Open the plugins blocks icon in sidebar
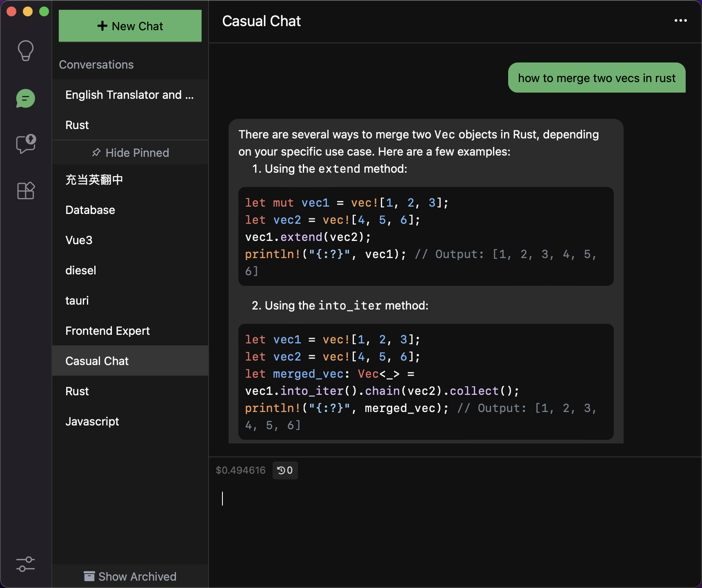 26,191
